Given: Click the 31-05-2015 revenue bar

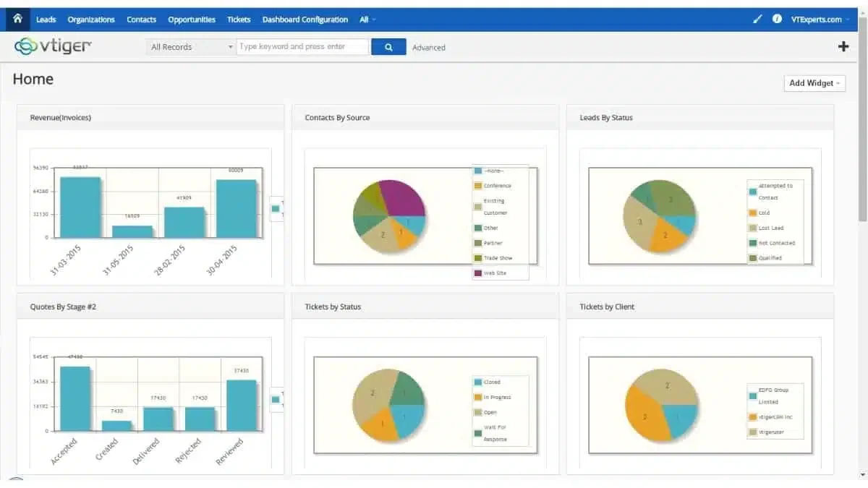Looking at the screenshot, I should coord(132,231).
